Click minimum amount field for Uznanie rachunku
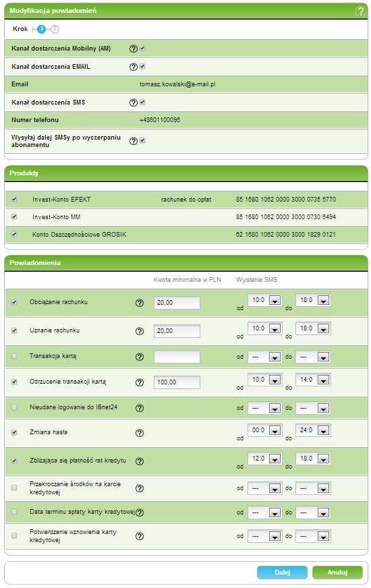Image resolution: width=371 pixels, height=588 pixels. (177, 331)
